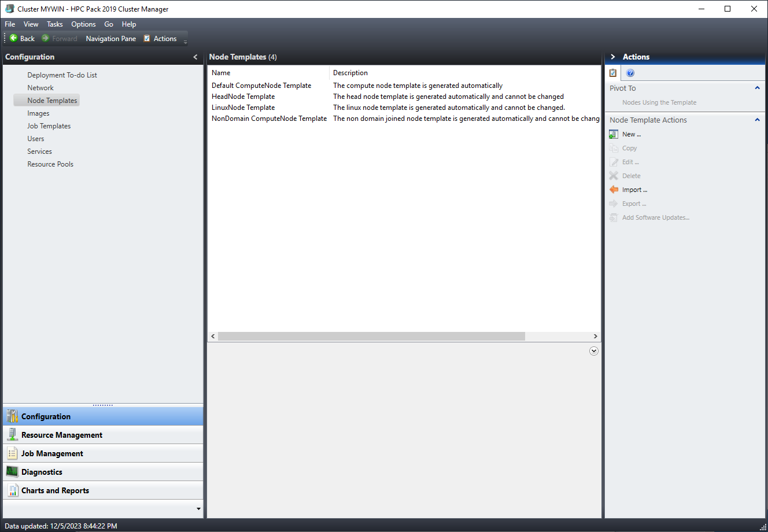Click the orange Import arrow icon
Screen dimensions: 768x532
[613, 189]
